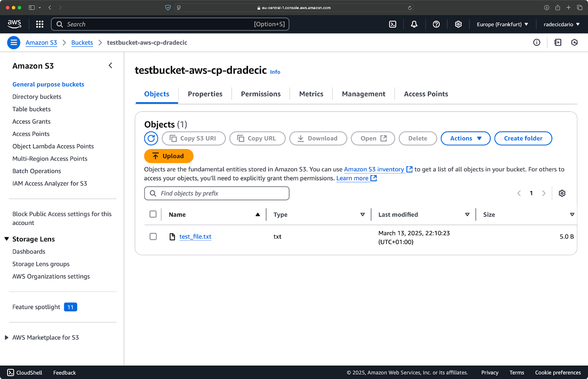Go back in the browser
This screenshot has width=588, height=379.
[x=50, y=7]
